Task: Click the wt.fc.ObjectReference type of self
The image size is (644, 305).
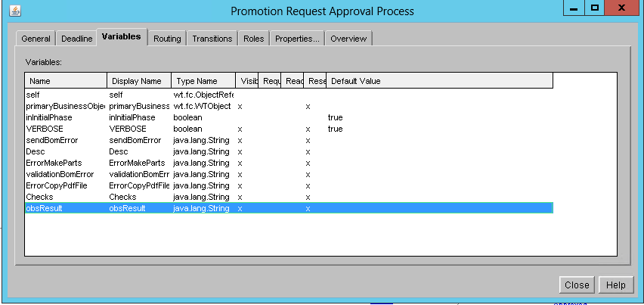Action: pos(203,95)
